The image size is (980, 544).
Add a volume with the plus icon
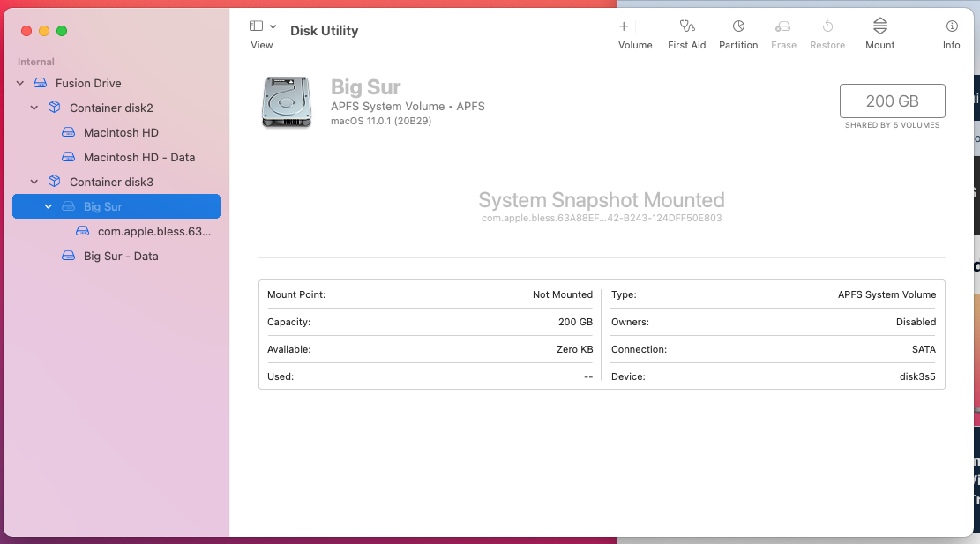[623, 26]
